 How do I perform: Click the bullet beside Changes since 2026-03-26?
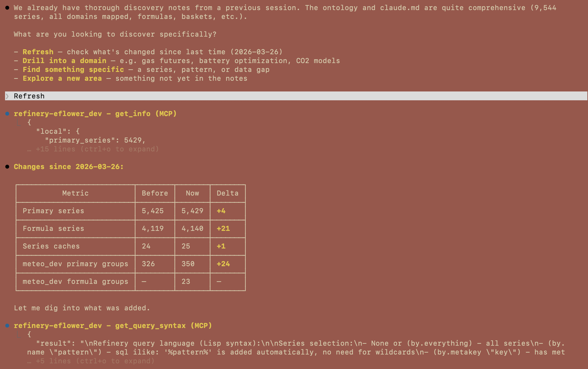tap(7, 166)
